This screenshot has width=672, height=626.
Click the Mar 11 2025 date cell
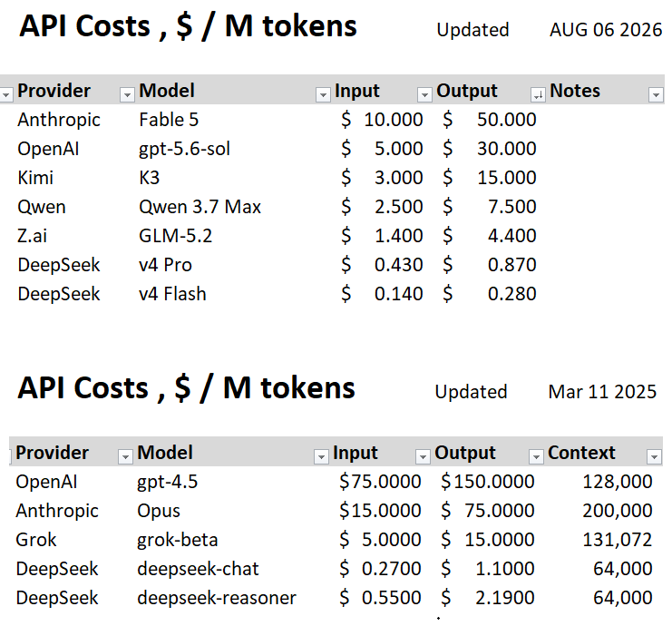coord(602,391)
